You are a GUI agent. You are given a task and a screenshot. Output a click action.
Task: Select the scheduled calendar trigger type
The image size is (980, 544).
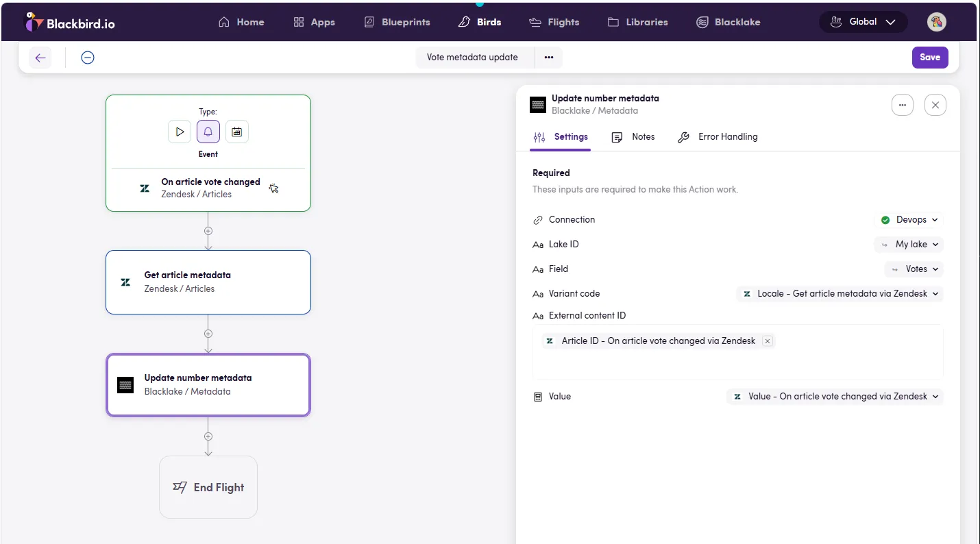click(x=237, y=132)
